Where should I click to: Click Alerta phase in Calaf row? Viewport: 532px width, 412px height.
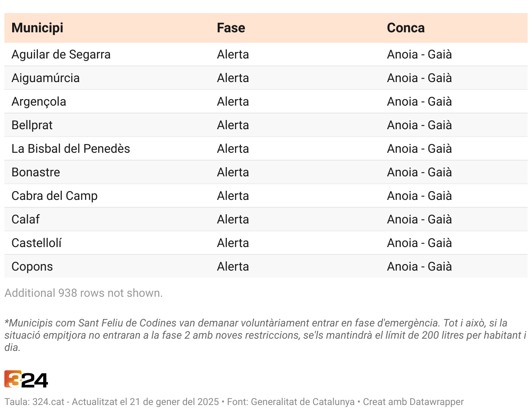pos(233,220)
